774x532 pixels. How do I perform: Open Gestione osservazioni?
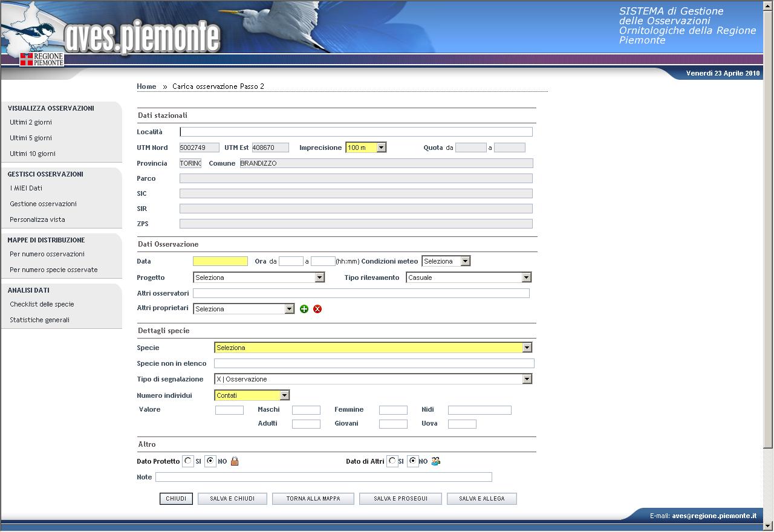43,204
